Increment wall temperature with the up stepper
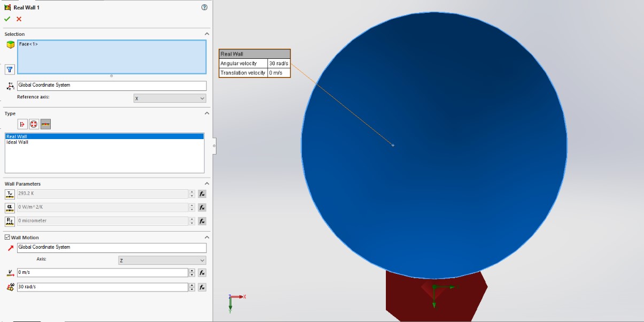This screenshot has width=644, height=322. [x=191, y=191]
